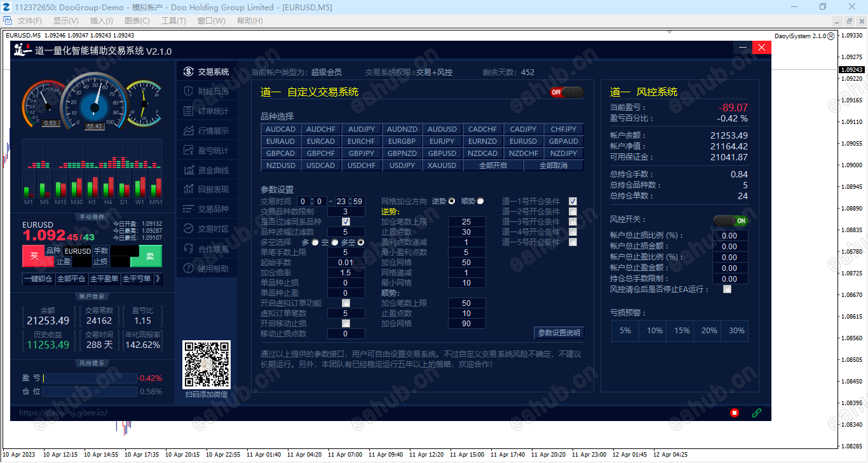Enable the 开启移动止损 checkbox

click(346, 324)
